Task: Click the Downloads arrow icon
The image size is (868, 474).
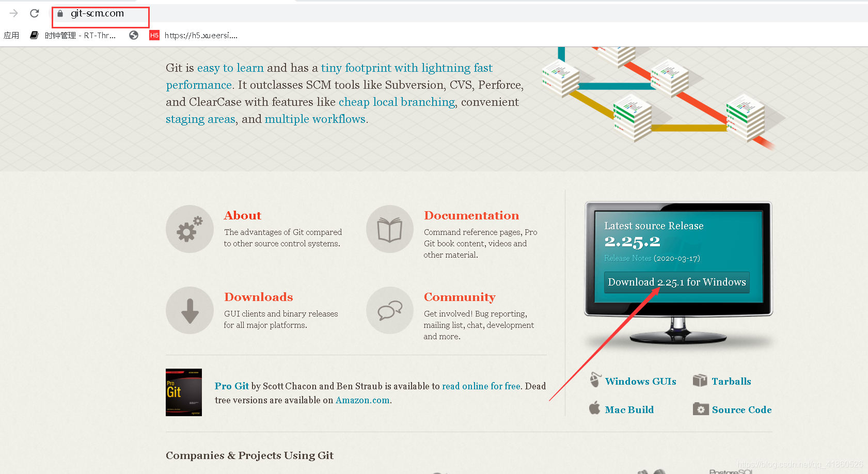Action: pyautogui.click(x=190, y=310)
